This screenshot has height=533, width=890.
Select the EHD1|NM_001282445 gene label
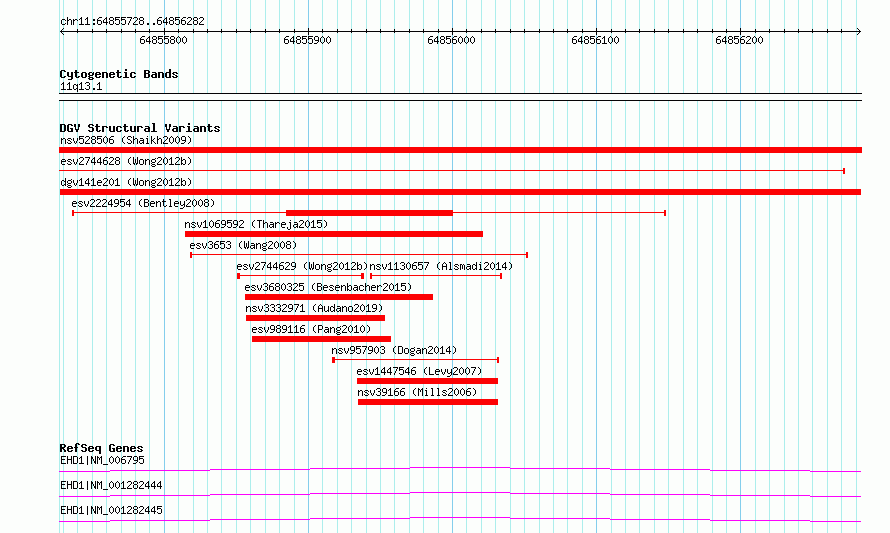(111, 510)
